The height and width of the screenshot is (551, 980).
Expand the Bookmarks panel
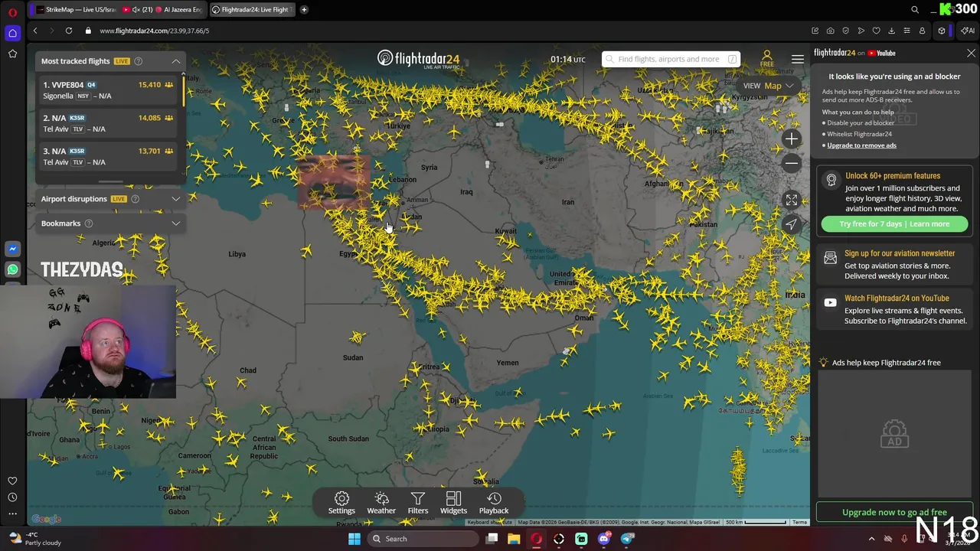click(x=175, y=223)
